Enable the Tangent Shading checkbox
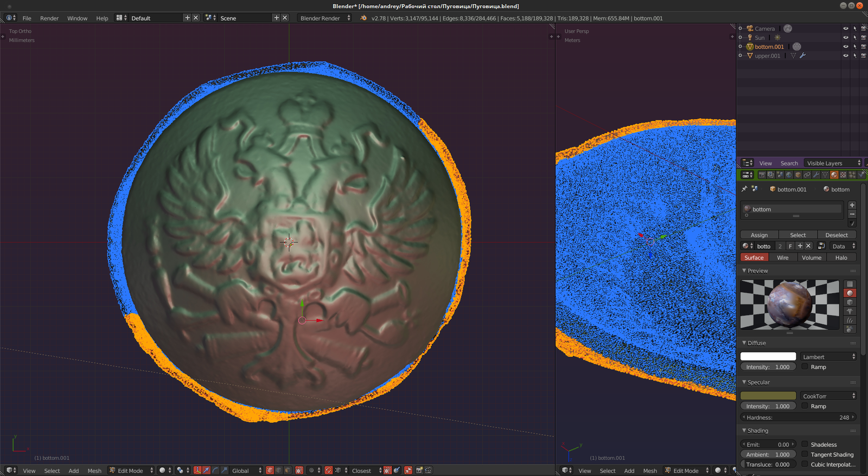Image resolution: width=868 pixels, height=476 pixels. 805,455
